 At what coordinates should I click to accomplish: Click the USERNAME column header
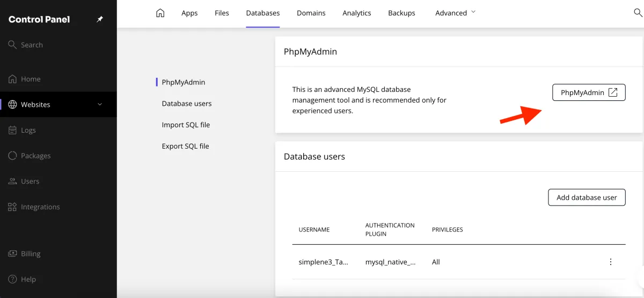[314, 229]
